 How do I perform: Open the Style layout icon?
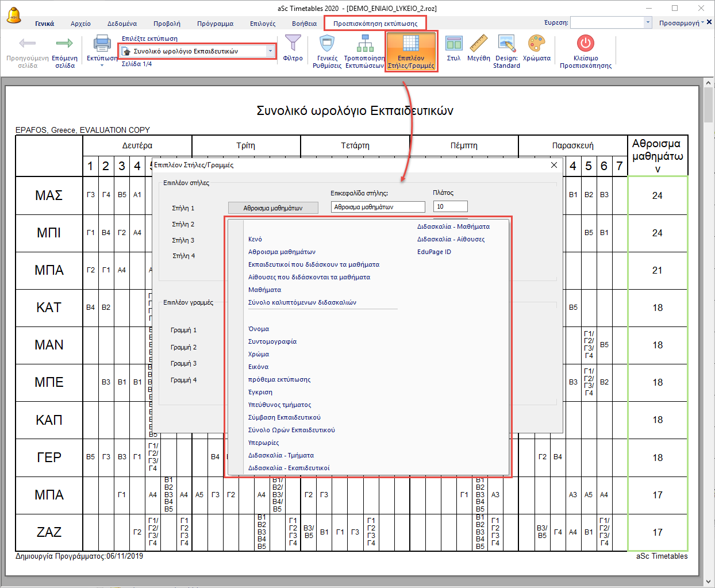coord(453,44)
